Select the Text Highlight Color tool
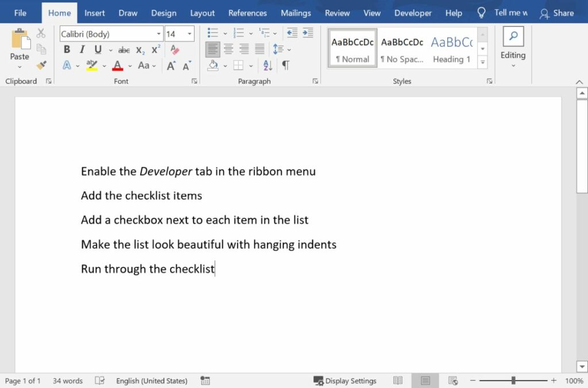Screen dimensions: 588x388 92,66
